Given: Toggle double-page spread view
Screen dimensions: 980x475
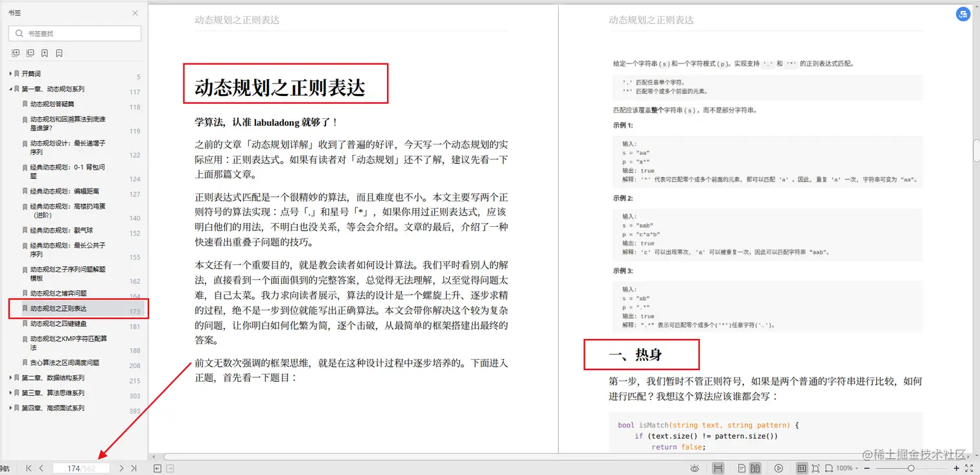Looking at the screenshot, I should click(x=756, y=468).
